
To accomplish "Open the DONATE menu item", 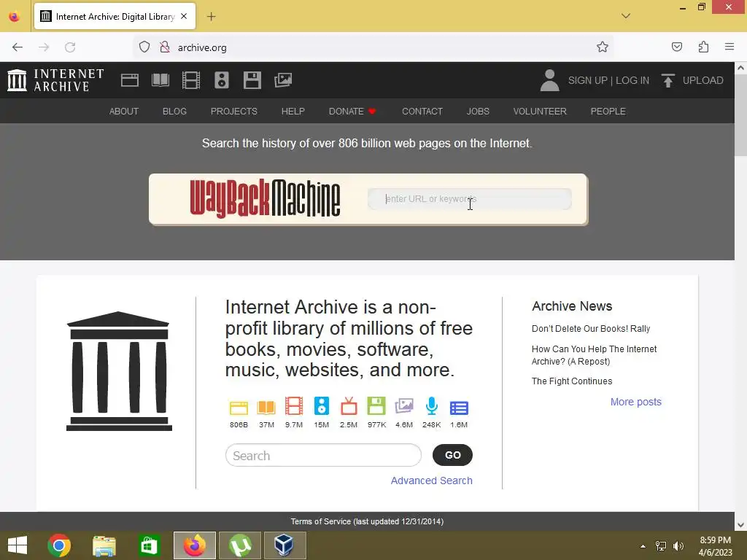I will point(352,112).
